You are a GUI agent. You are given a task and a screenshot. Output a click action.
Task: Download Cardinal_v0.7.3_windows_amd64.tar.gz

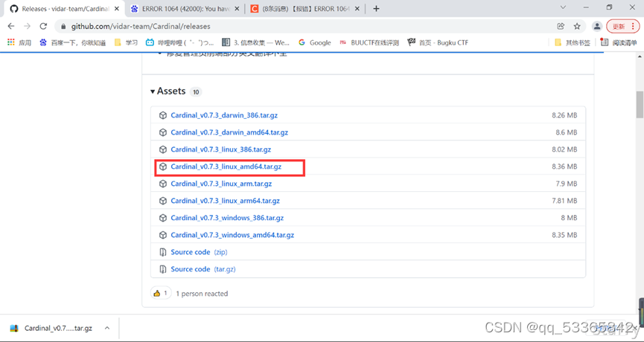coord(232,236)
